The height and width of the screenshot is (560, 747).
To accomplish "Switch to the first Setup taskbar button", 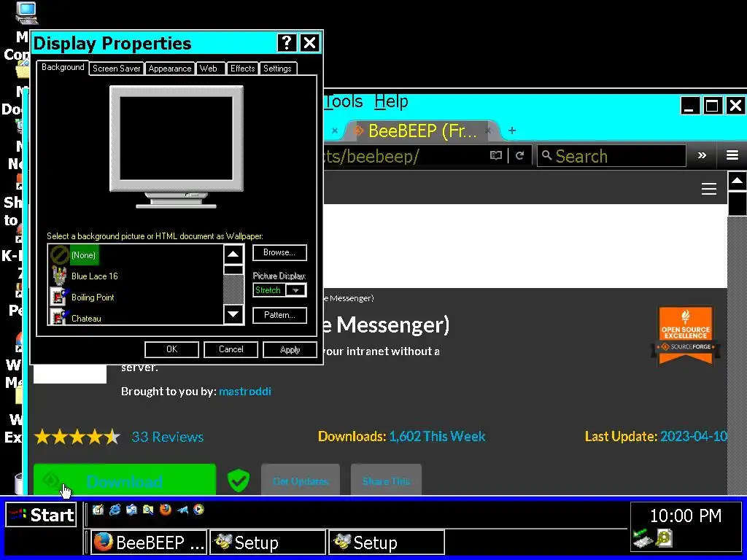I will (x=268, y=542).
